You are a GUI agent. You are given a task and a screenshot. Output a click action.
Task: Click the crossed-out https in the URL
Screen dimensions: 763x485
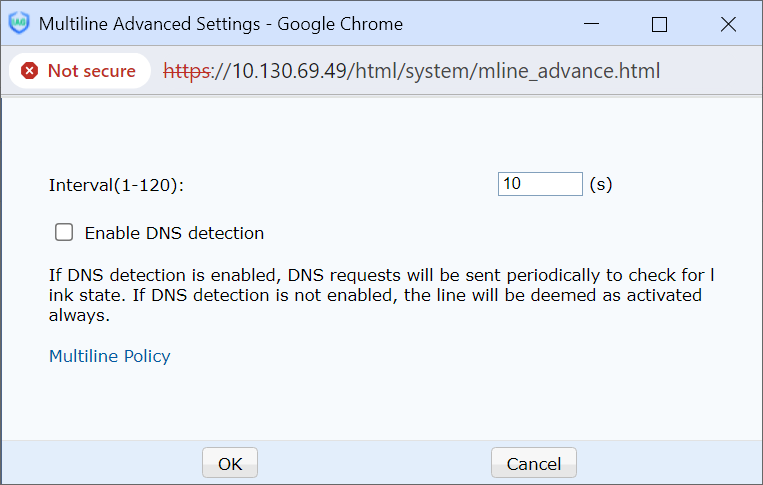click(x=190, y=71)
